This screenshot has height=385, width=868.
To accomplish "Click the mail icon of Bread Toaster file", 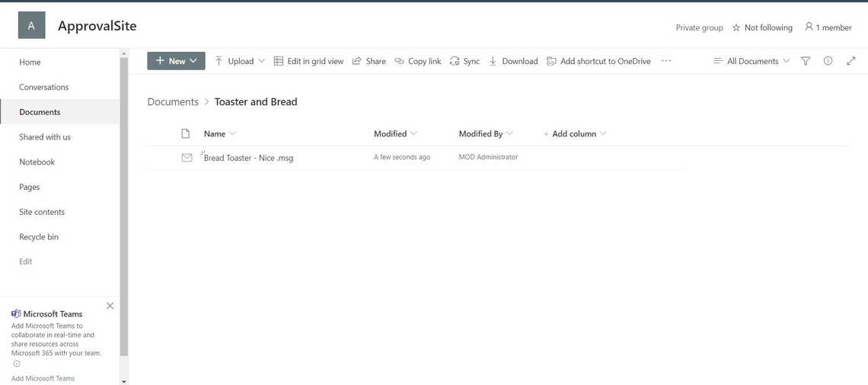I will coord(187,158).
